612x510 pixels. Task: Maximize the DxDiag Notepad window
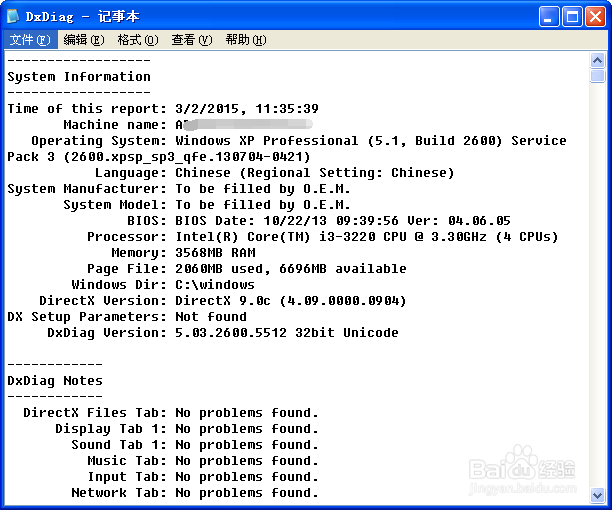point(572,17)
